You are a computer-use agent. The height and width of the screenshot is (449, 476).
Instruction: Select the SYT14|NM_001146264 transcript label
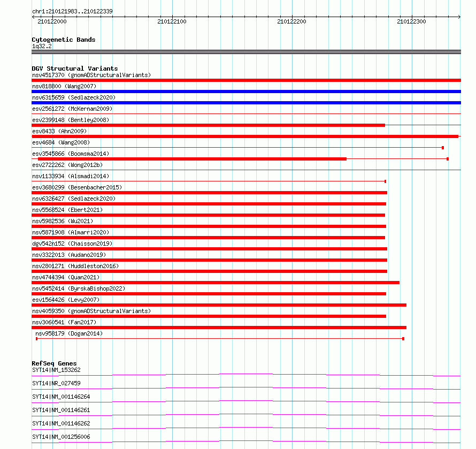tap(61, 397)
